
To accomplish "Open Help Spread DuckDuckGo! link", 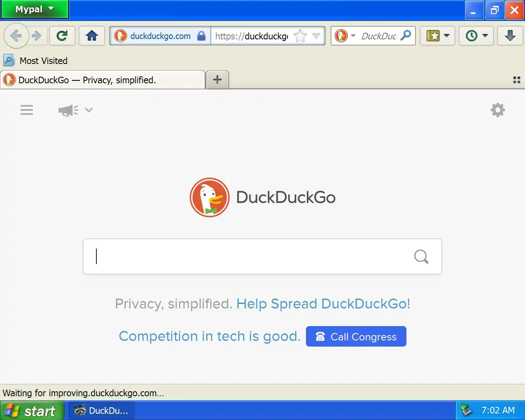I will (323, 304).
